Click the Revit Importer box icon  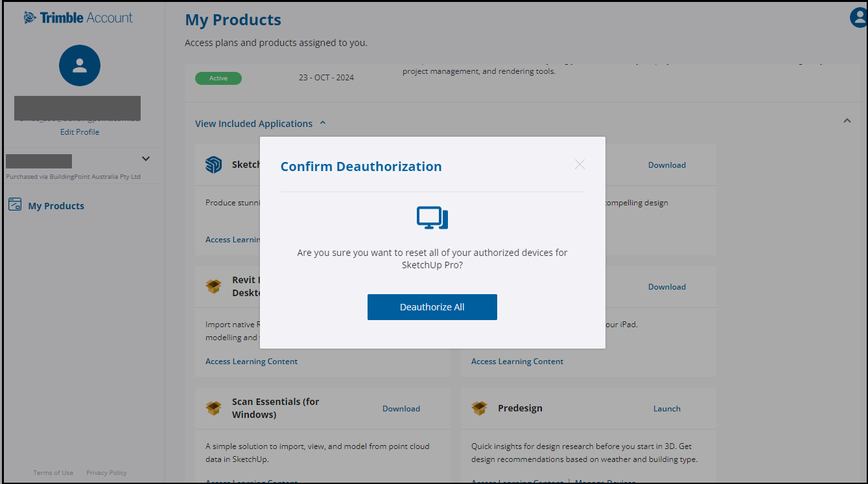click(x=213, y=286)
